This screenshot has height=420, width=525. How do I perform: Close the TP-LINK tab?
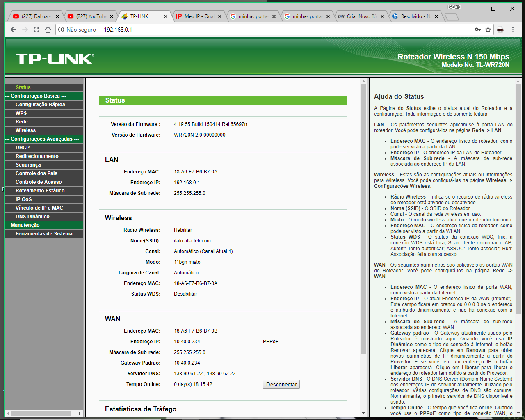[x=166, y=16]
